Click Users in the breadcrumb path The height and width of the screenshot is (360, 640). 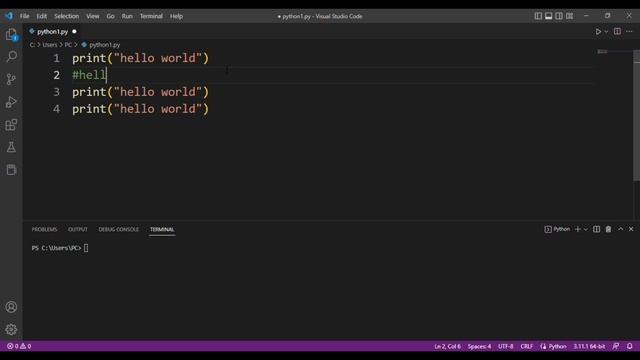click(x=50, y=45)
